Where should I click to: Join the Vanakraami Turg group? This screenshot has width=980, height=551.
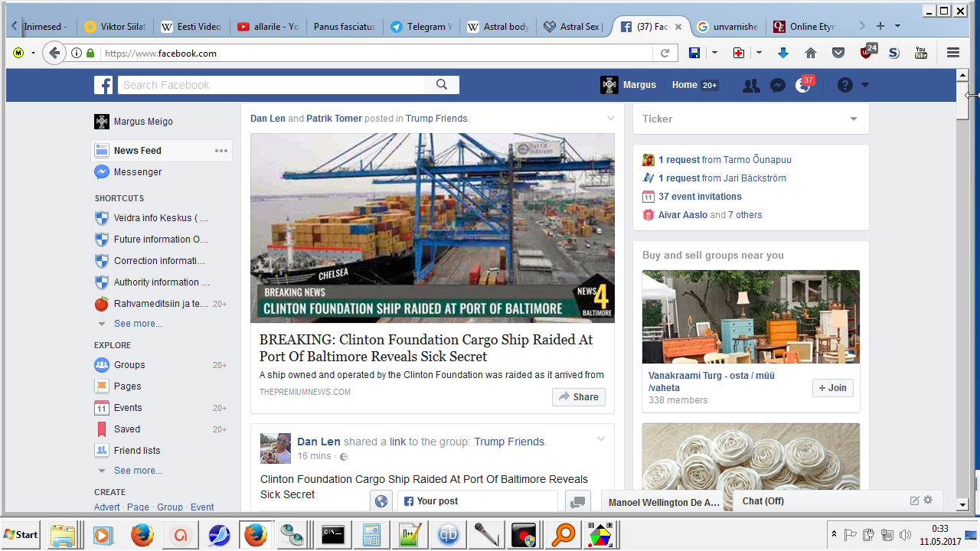[833, 388]
